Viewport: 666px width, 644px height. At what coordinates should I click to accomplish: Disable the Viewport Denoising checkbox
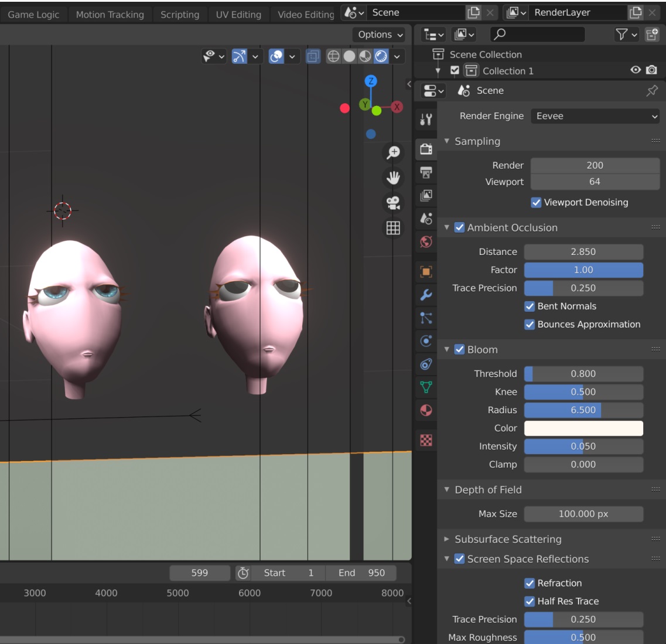[x=536, y=203]
